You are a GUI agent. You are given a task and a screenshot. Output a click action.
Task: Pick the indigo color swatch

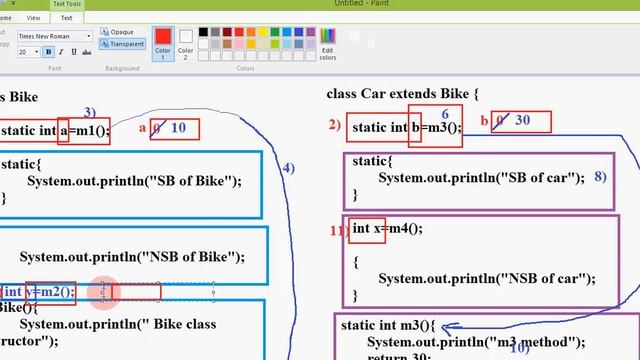(x=299, y=32)
